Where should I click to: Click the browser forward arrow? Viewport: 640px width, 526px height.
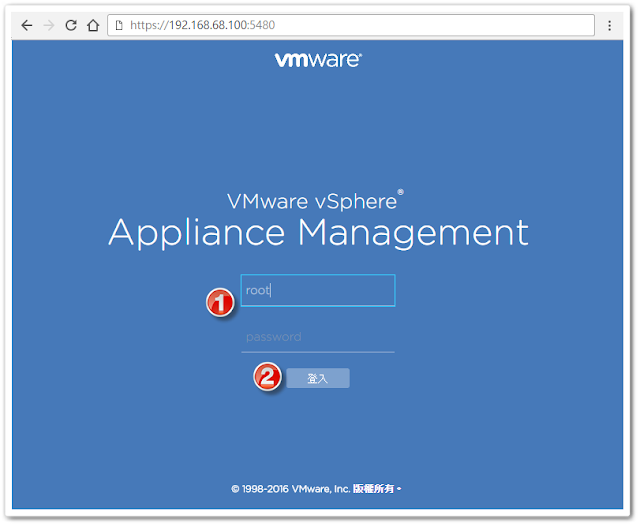pyautogui.click(x=49, y=25)
